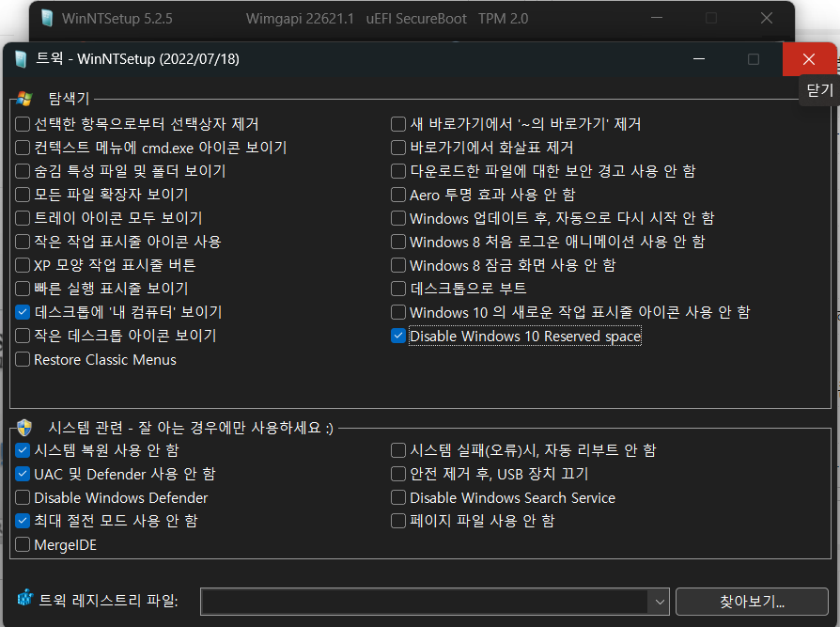Check Disable Windows Defender option
Screen dimensions: 840x627
[x=23, y=498]
